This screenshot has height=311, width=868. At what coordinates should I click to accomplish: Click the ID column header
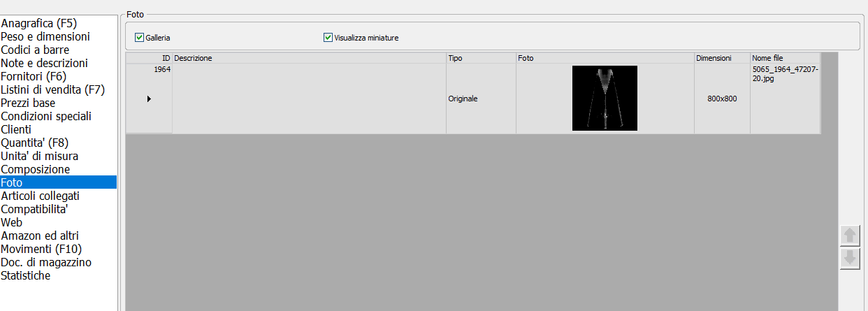click(x=149, y=58)
